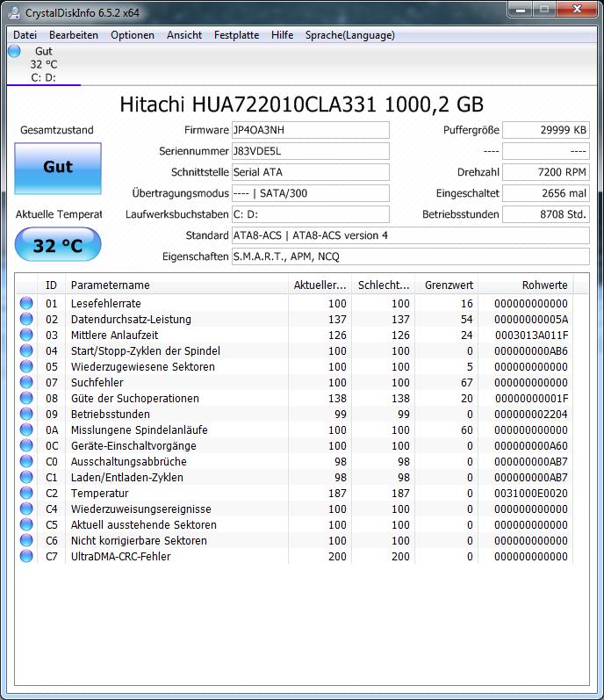Viewport: 604px width, 700px height.
Task: Click the status orb for Ausschaltungsabbrüche
Action: point(26,461)
